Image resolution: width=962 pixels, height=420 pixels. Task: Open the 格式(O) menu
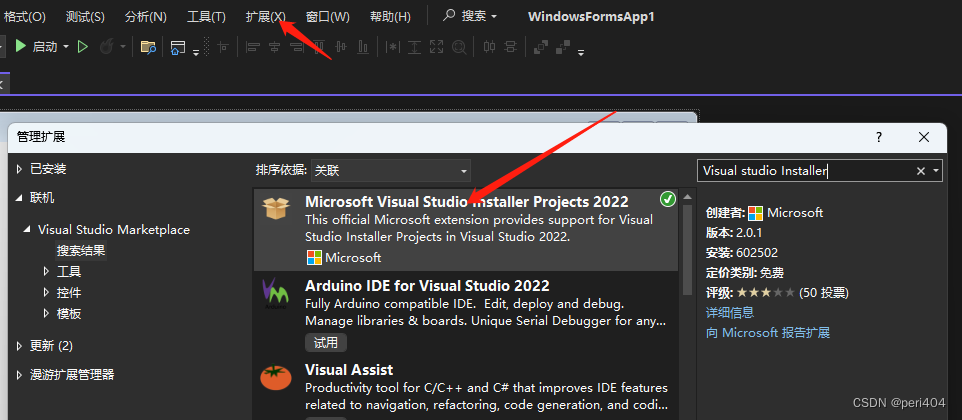click(x=25, y=17)
